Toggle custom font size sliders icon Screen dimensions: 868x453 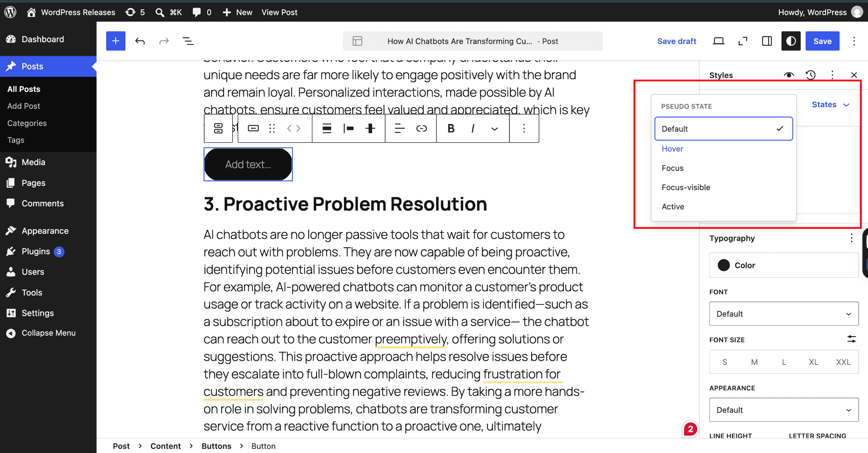click(x=851, y=339)
